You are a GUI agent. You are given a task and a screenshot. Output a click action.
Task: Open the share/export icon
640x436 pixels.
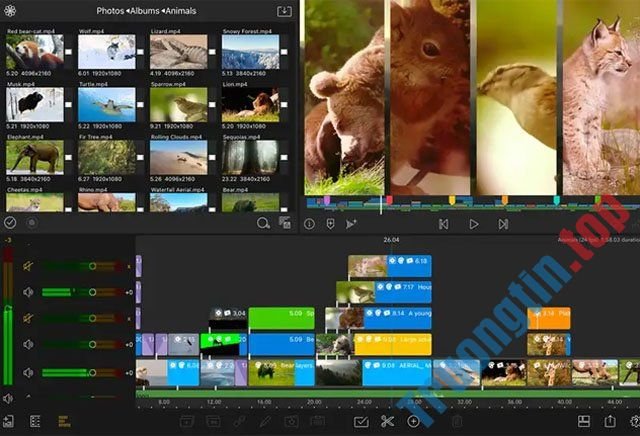tap(610, 421)
